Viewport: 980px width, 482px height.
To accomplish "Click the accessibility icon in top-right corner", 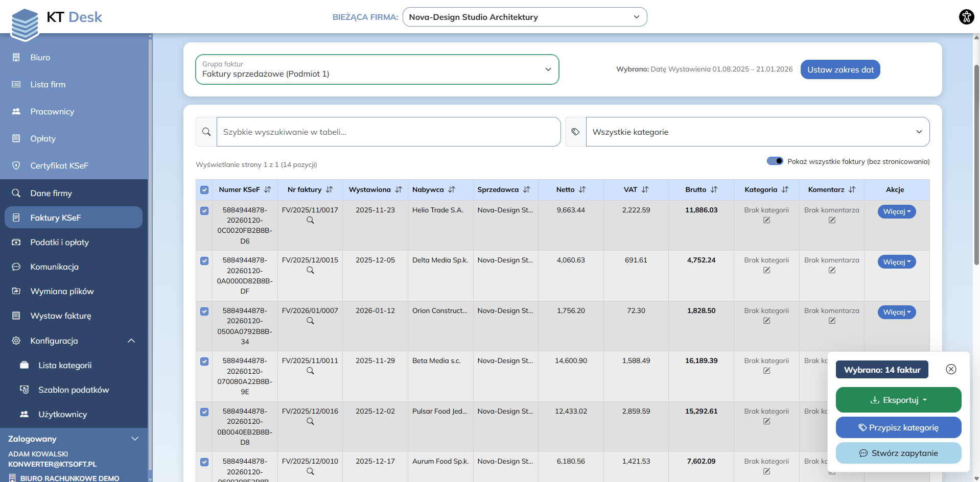I will (966, 17).
